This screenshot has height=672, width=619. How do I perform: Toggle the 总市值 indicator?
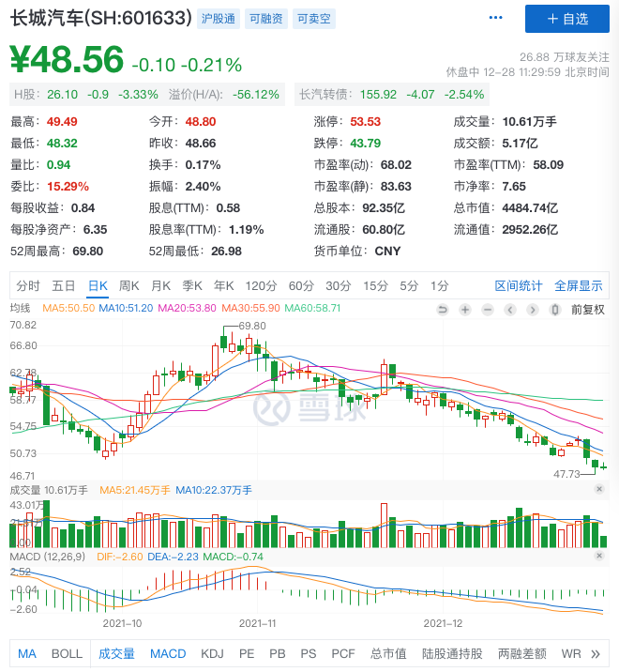pyautogui.click(x=388, y=654)
